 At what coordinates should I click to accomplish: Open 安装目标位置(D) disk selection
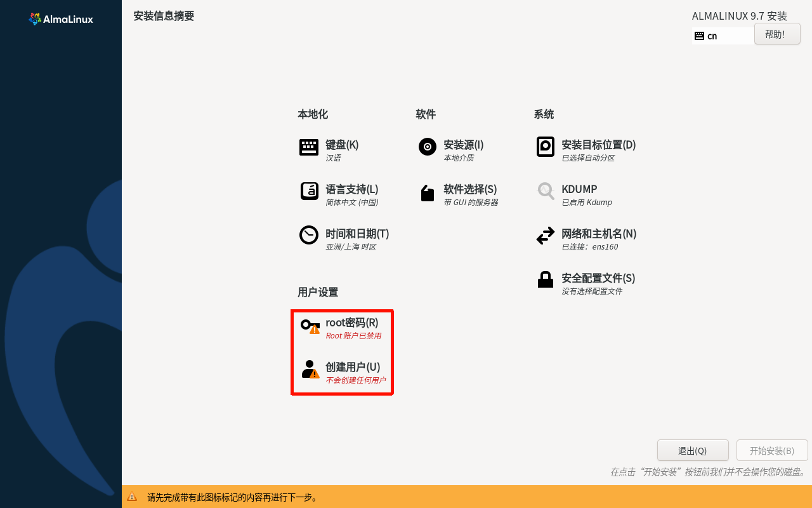pos(599,145)
